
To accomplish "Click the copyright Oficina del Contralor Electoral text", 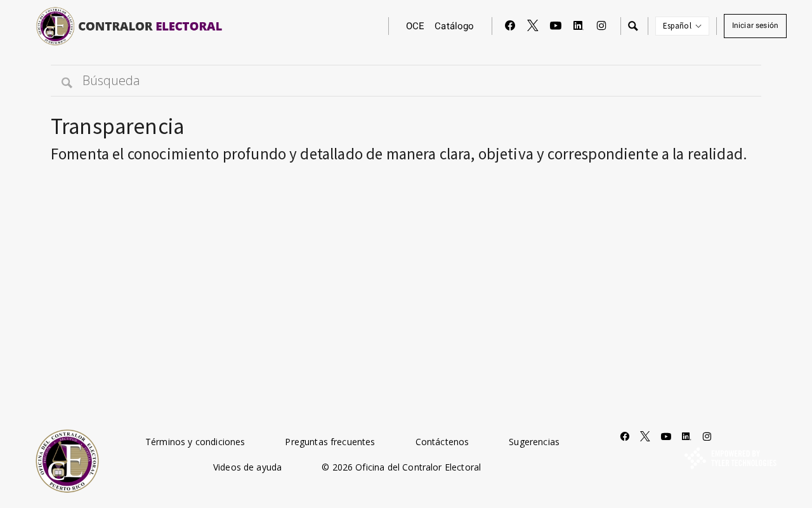I will 401,467.
